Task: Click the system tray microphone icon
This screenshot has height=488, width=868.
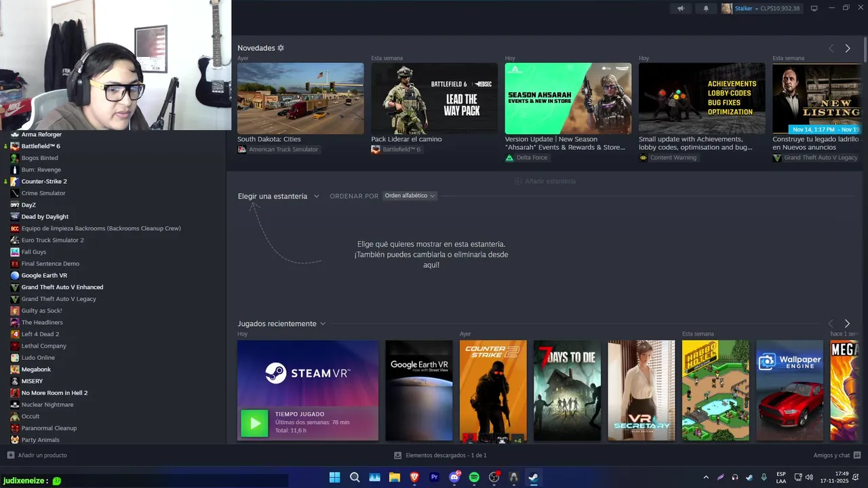Action: (x=764, y=477)
